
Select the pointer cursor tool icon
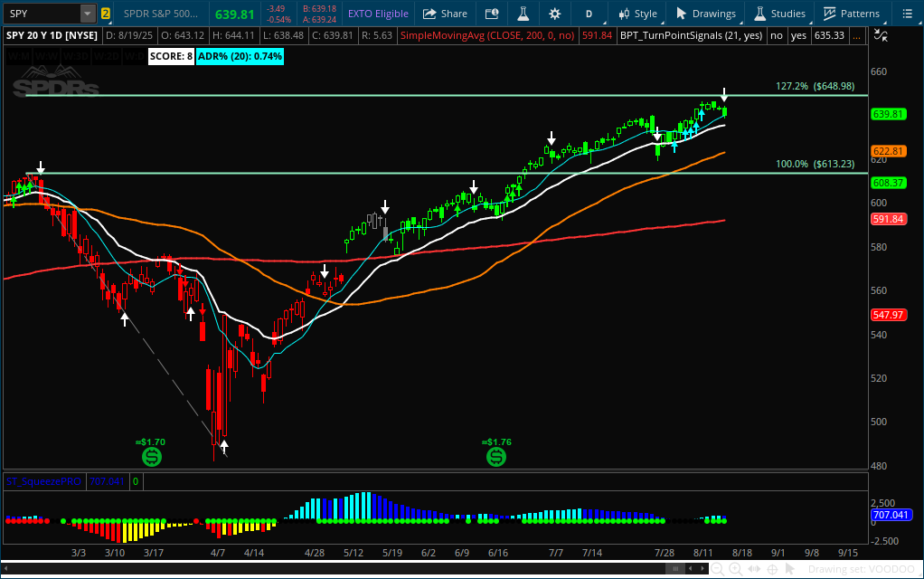pos(790,569)
